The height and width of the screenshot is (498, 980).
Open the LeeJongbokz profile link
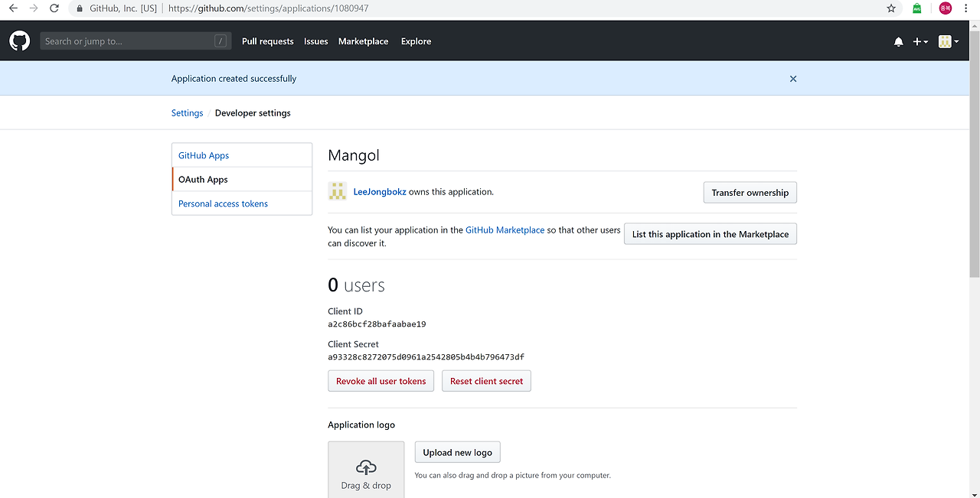(x=380, y=192)
